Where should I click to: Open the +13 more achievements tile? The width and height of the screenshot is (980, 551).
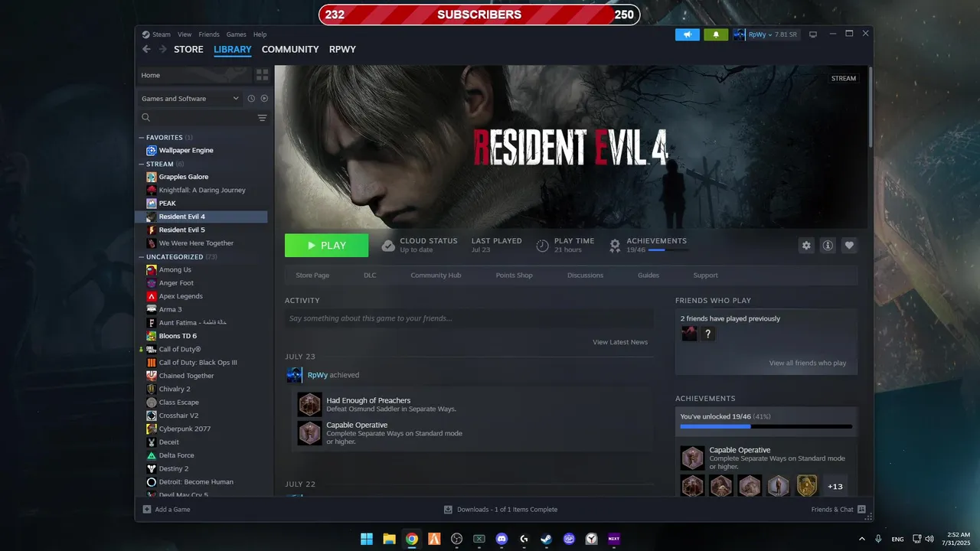(x=835, y=486)
